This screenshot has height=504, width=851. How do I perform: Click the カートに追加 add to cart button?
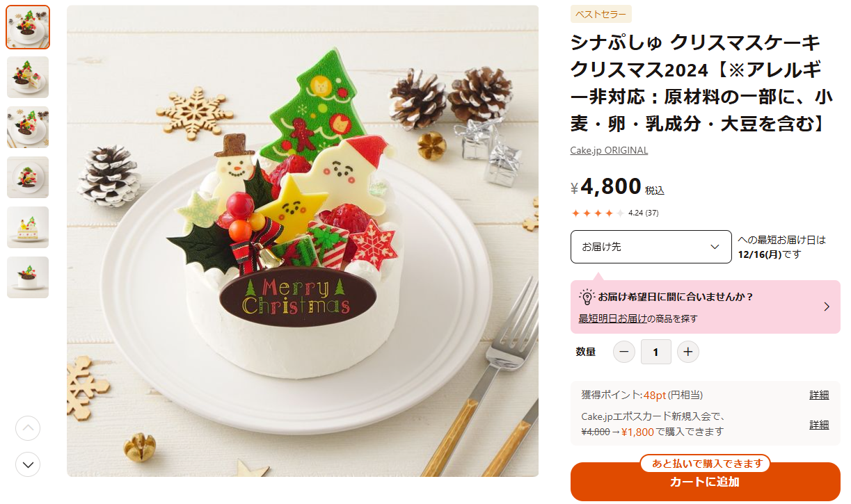[x=705, y=482]
